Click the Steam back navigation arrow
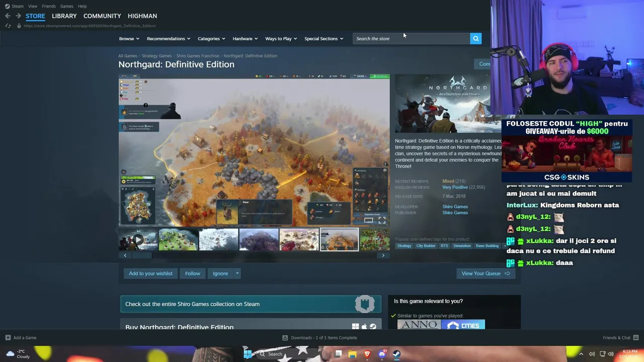Screen dimensions: 644x362 point(8,16)
